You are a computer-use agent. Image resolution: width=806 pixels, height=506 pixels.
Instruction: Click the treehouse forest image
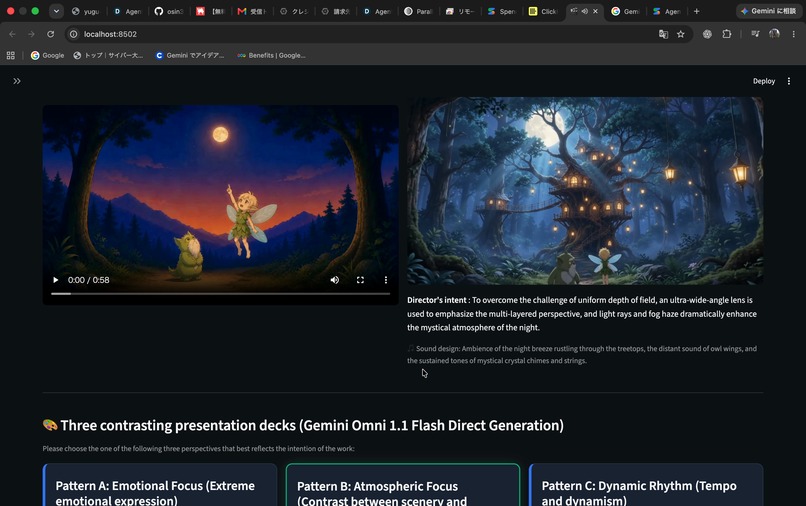[585, 191]
